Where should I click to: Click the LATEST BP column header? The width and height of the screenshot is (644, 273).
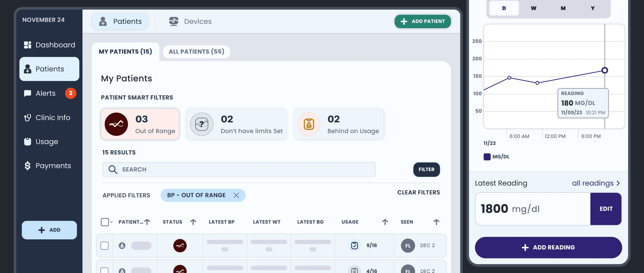[x=222, y=222]
